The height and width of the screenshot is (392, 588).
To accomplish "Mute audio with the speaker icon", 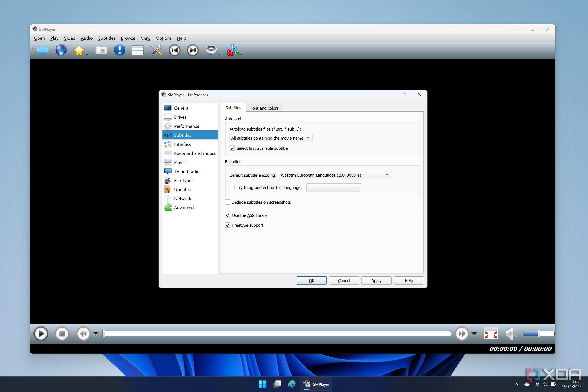I will [x=511, y=334].
